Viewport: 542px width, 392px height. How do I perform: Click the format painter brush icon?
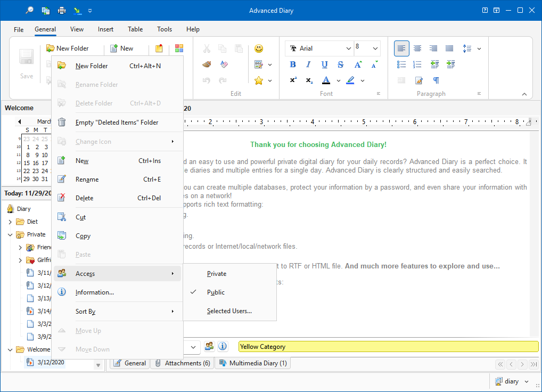(x=207, y=64)
